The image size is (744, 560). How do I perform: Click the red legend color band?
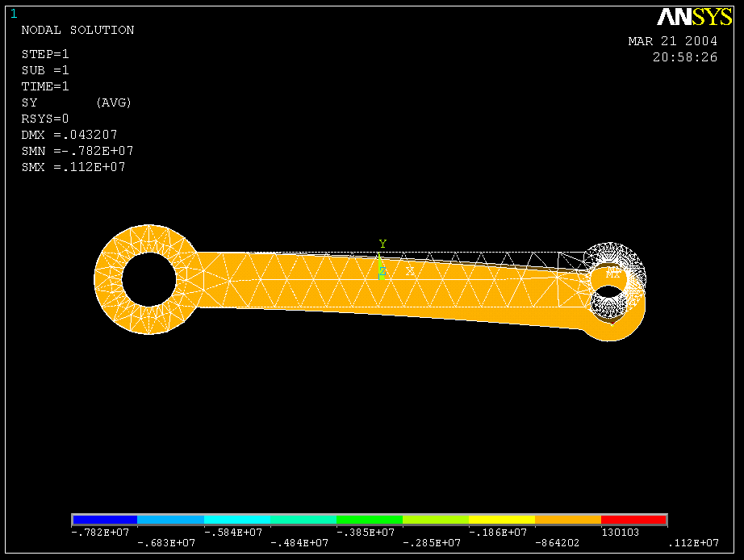pos(633,520)
